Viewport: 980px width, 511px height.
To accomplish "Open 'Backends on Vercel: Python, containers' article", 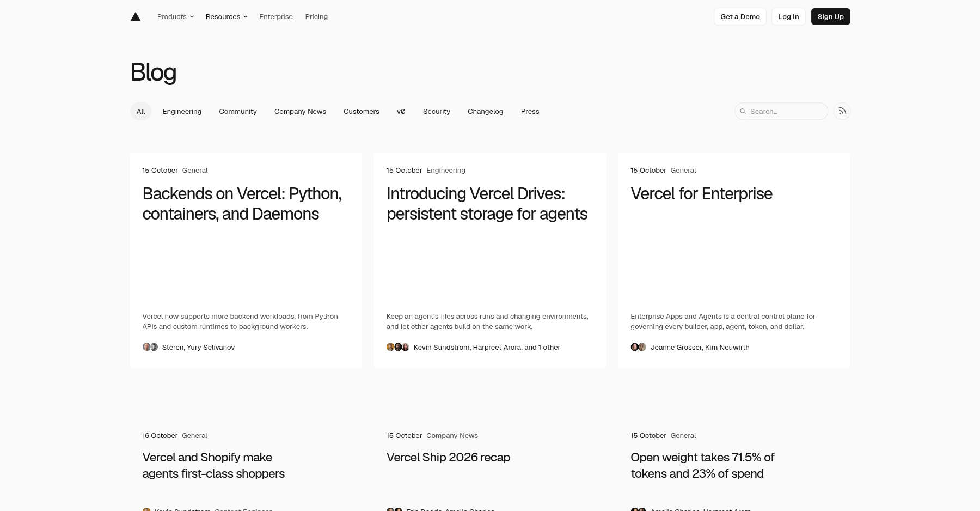I will tap(242, 204).
